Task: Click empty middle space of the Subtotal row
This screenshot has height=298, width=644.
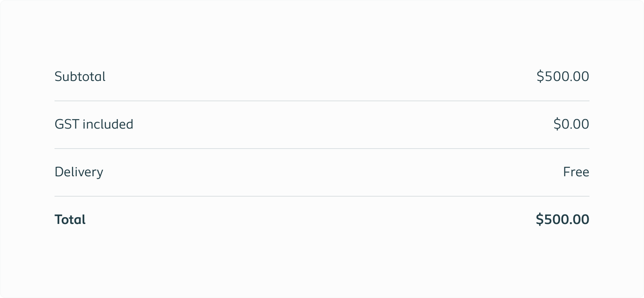Action: (322, 77)
